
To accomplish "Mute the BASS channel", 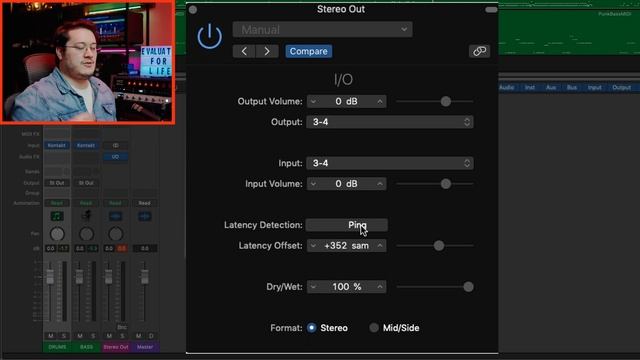I will [80, 336].
